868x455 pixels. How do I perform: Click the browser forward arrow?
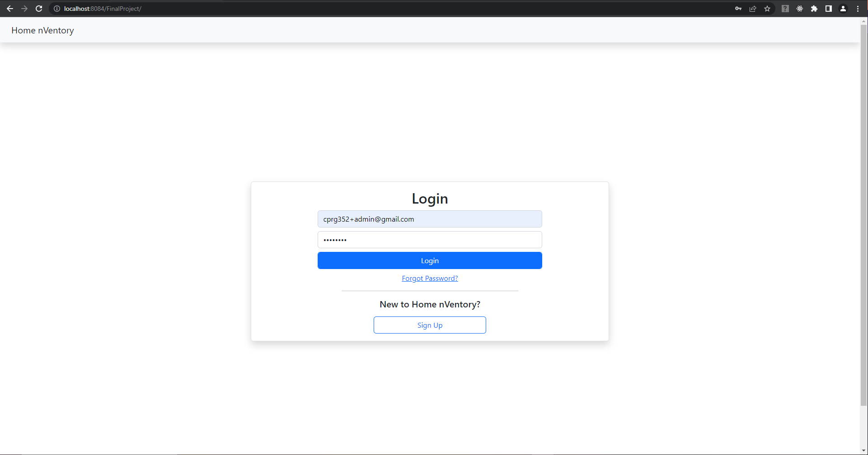point(24,9)
